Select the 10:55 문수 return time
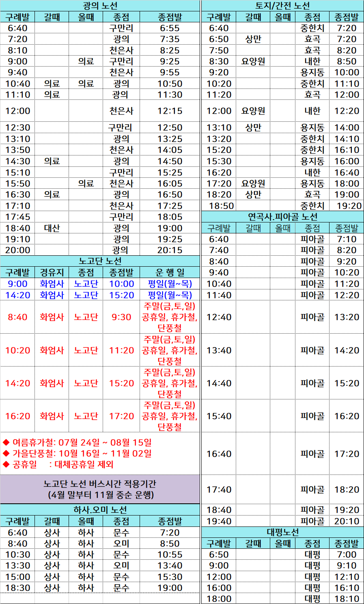 point(170,554)
